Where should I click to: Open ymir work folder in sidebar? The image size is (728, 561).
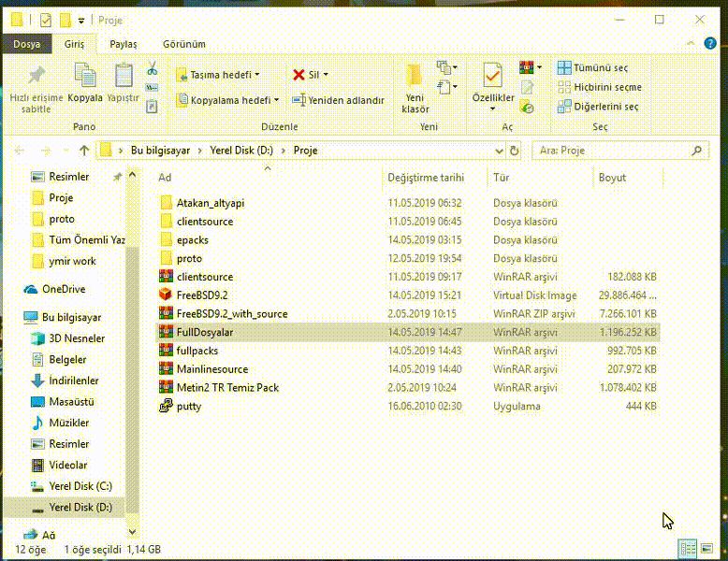click(64, 261)
